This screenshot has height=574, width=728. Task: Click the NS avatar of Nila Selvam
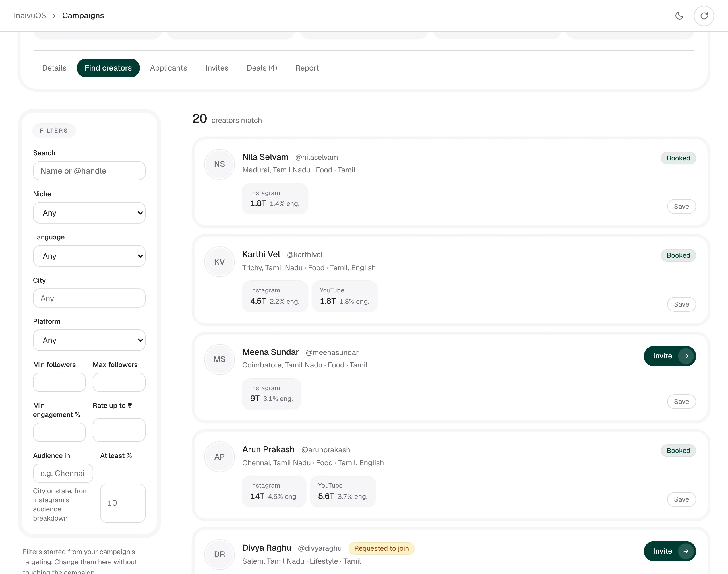(x=219, y=164)
